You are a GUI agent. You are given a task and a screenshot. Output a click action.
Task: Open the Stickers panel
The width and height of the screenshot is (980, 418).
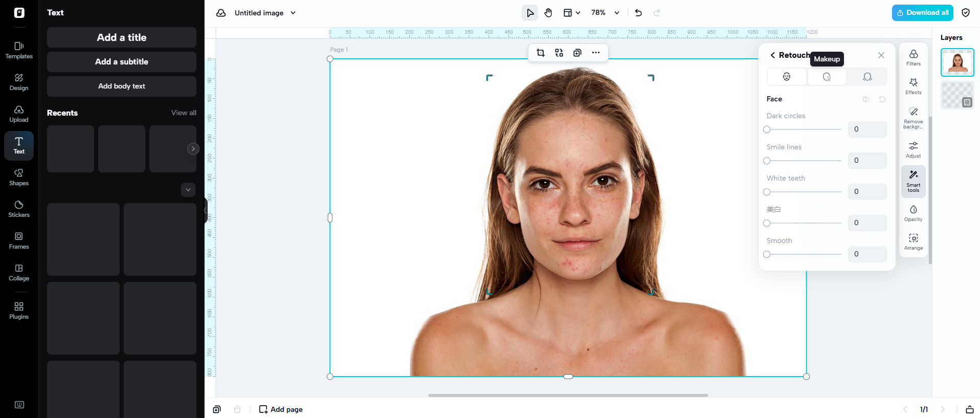(19, 209)
